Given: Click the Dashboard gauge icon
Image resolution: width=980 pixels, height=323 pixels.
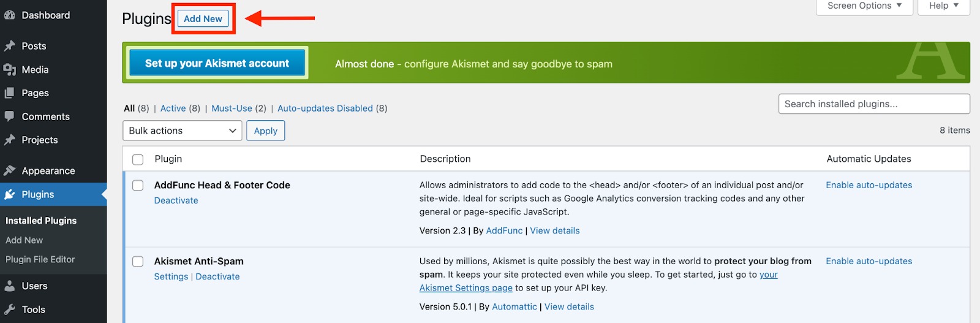Looking at the screenshot, I should click(10, 15).
